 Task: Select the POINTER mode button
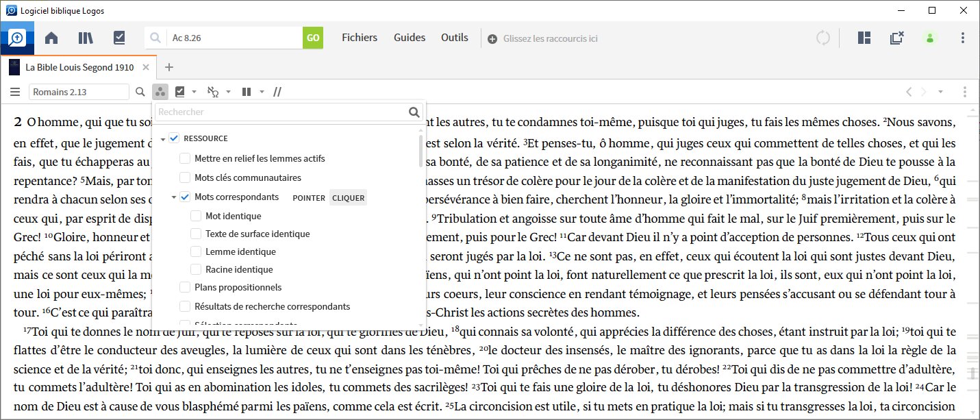click(309, 198)
